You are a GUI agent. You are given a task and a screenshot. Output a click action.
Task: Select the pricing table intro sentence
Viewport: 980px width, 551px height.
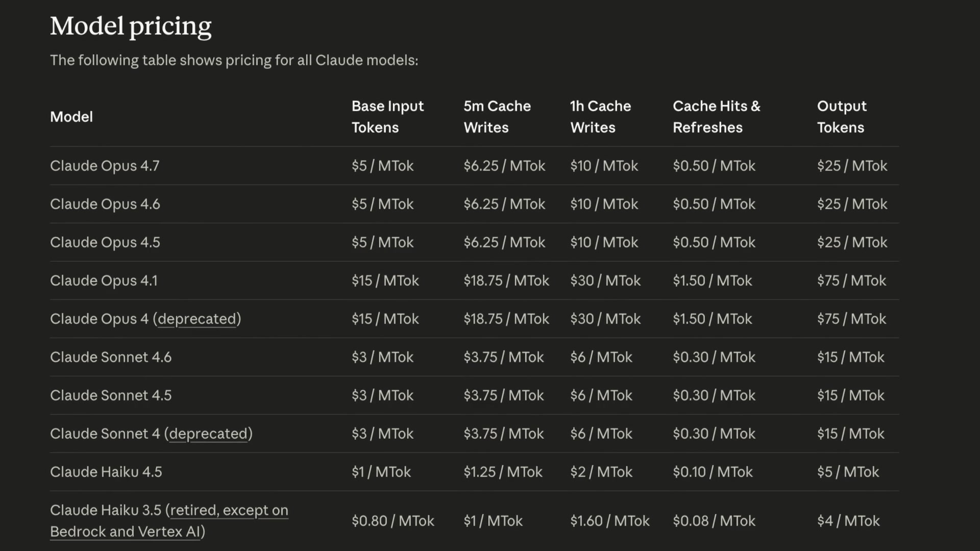[x=234, y=60]
